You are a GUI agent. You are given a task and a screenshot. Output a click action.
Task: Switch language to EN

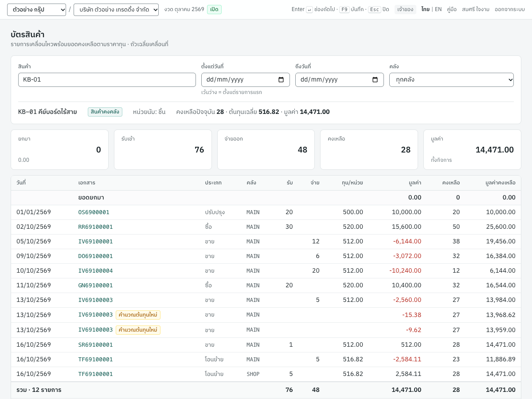(438, 9)
